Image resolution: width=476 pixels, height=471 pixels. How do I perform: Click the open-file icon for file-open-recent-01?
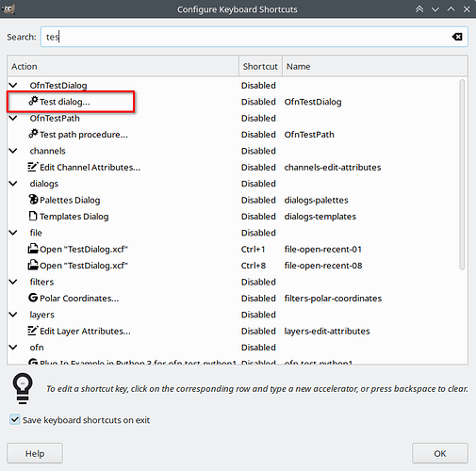tap(33, 249)
